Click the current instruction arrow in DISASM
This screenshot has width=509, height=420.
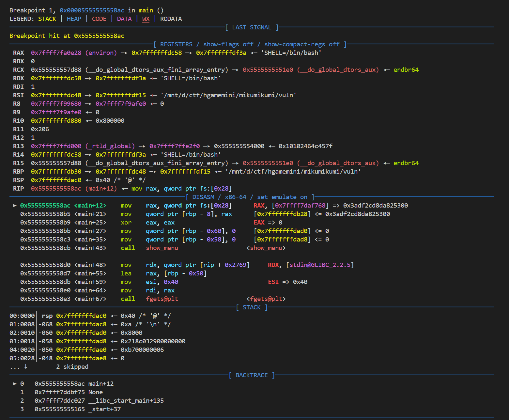tap(15, 206)
